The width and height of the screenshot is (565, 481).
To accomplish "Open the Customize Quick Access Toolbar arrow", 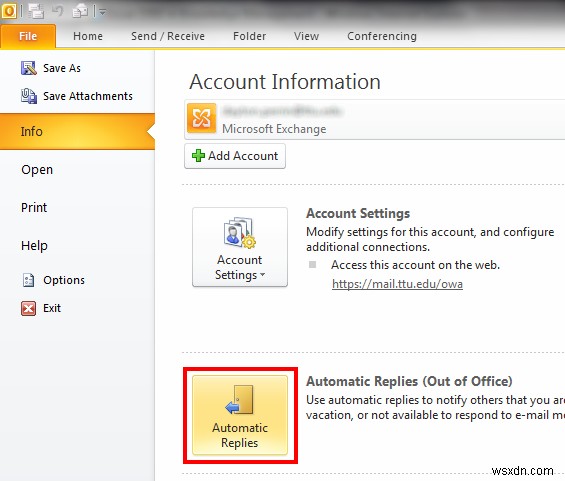I will pyautogui.click(x=102, y=12).
